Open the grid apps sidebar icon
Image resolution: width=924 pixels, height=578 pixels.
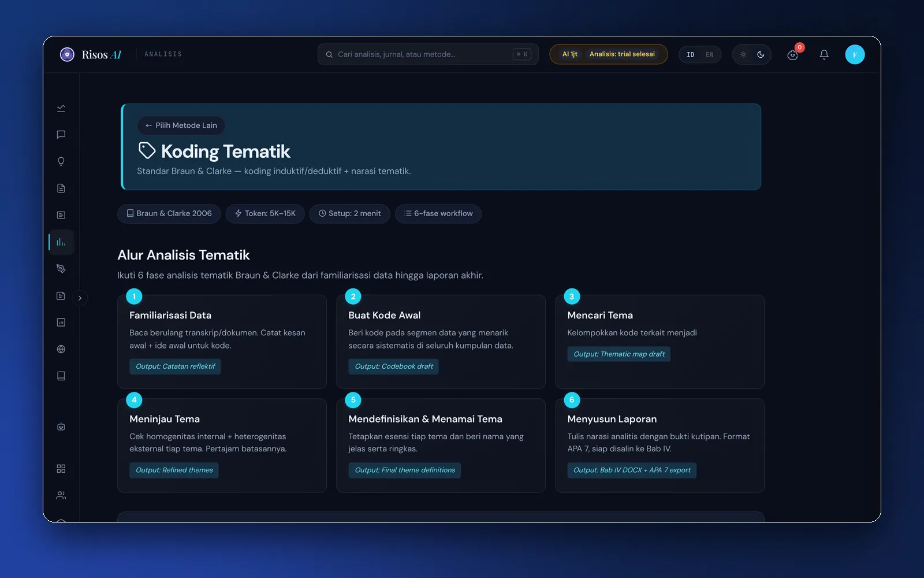click(x=61, y=468)
